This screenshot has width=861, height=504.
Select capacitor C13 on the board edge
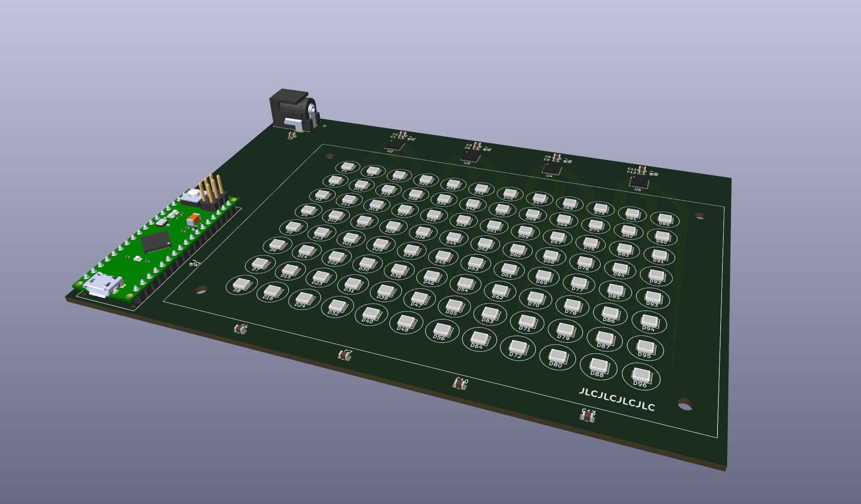(x=587, y=417)
